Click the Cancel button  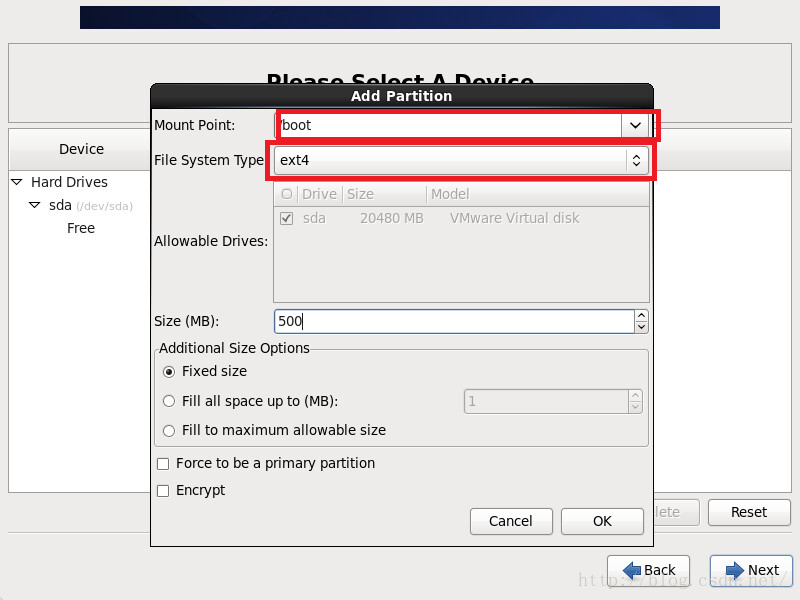tap(511, 521)
